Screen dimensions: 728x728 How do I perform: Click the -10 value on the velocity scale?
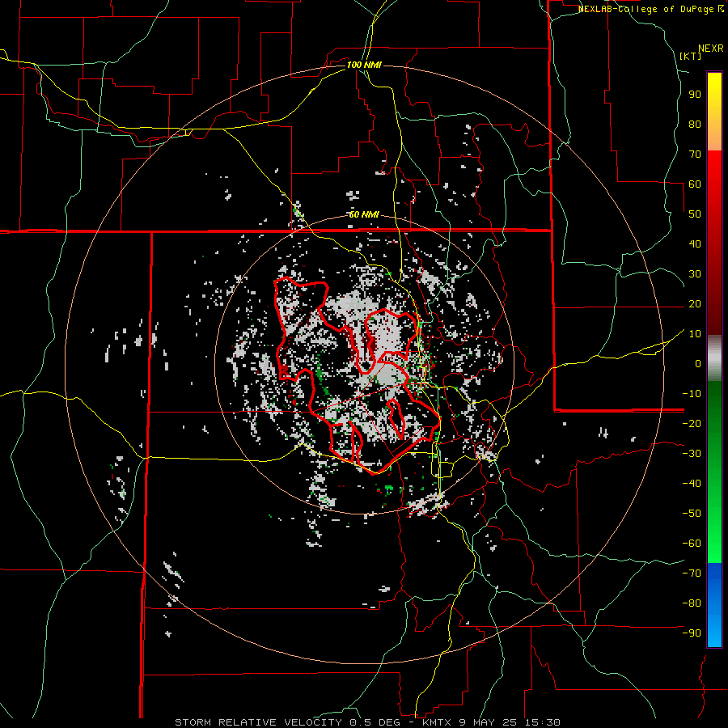[x=692, y=394]
